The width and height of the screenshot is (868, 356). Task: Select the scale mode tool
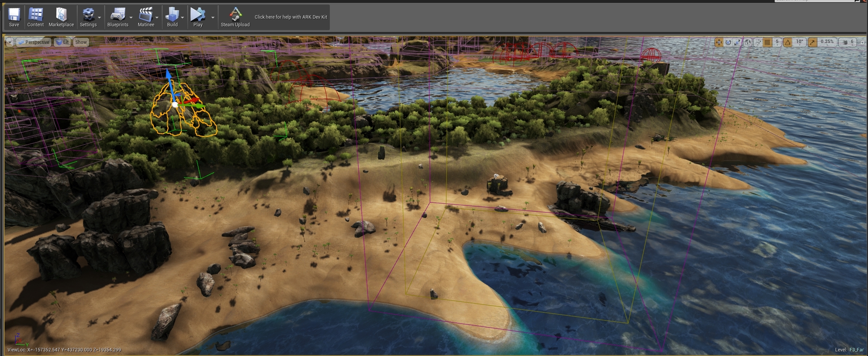point(738,42)
